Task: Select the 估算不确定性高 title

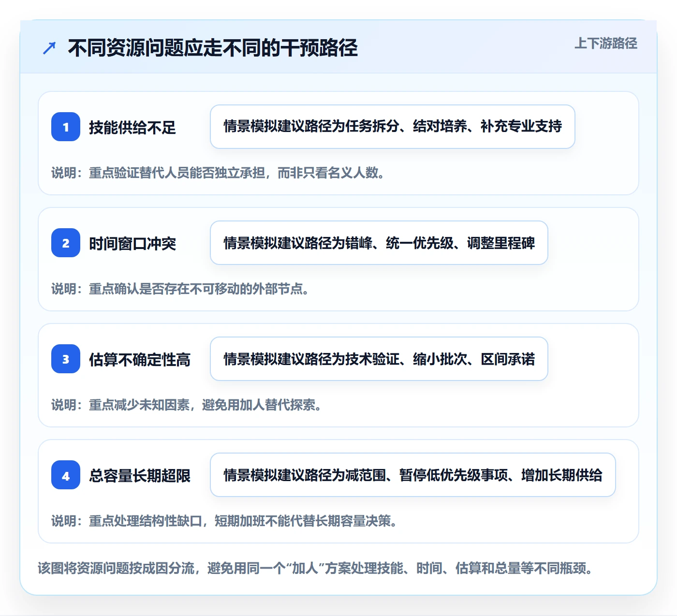Action: pyautogui.click(x=140, y=360)
